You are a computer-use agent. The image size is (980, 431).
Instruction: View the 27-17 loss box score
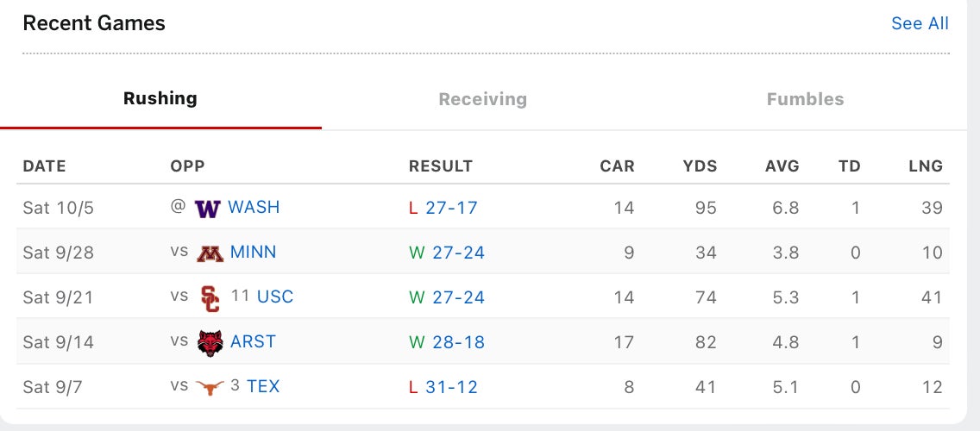pyautogui.click(x=451, y=208)
